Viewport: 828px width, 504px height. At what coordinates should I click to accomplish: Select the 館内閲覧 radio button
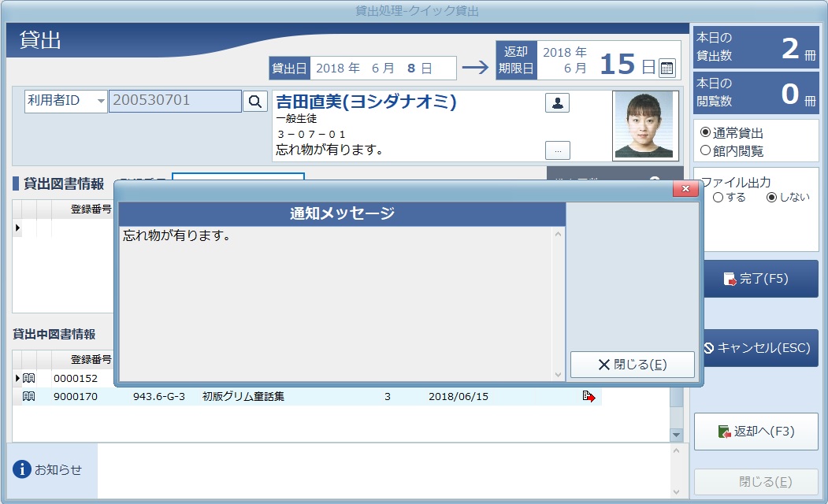[x=705, y=150]
